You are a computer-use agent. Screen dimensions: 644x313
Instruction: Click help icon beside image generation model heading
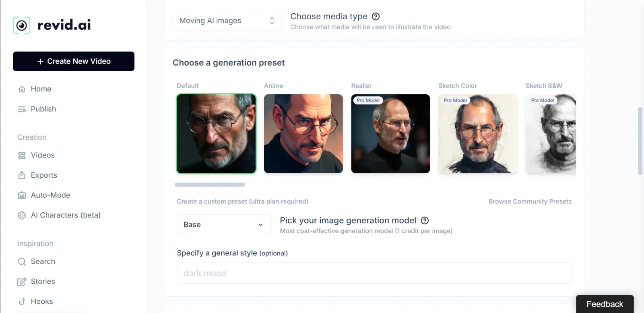(x=425, y=220)
